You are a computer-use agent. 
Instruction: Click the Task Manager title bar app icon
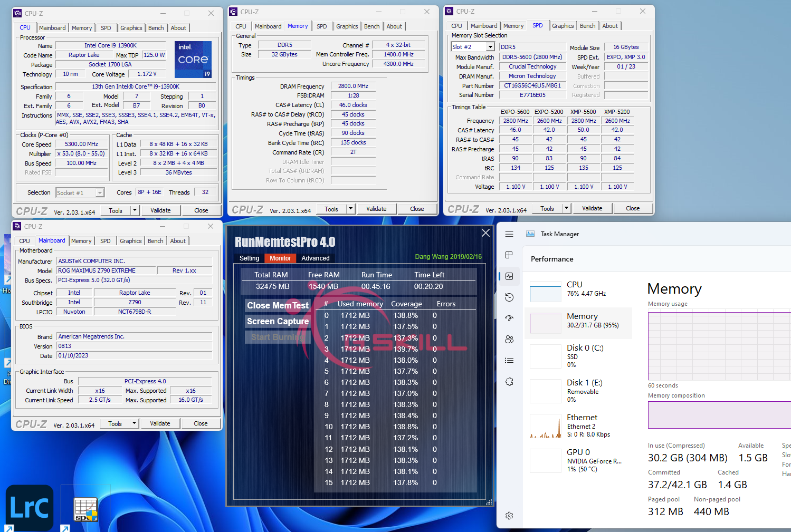(x=530, y=234)
